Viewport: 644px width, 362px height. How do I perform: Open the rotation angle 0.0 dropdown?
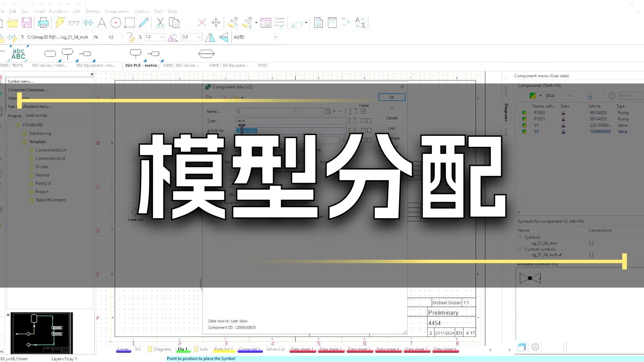point(199,37)
